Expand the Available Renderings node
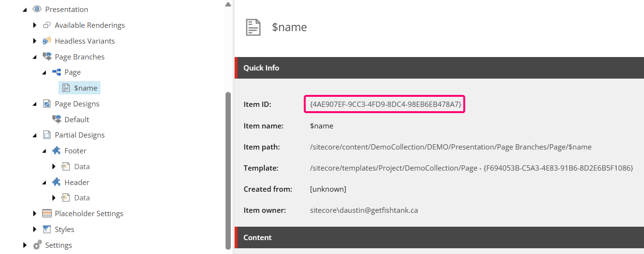 click(34, 25)
